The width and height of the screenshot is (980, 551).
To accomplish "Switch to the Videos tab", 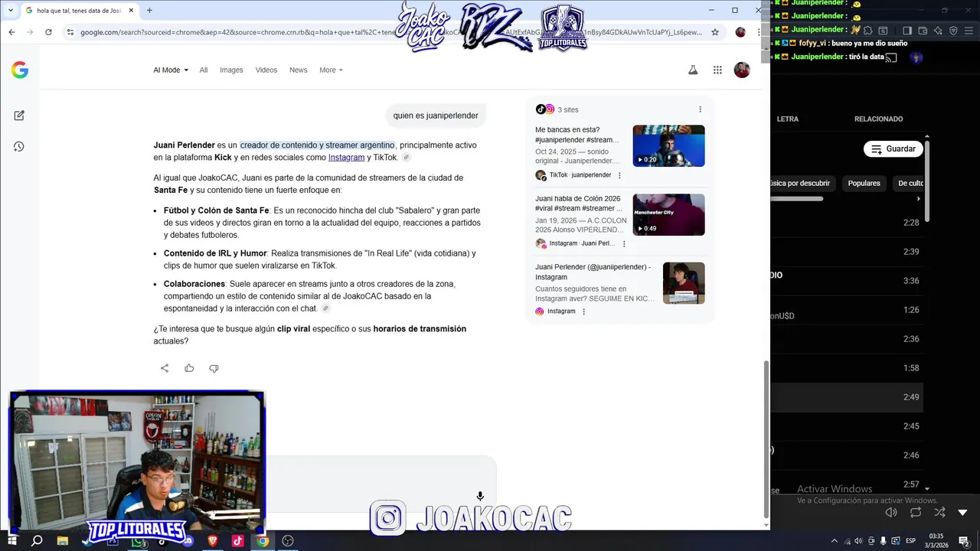I will pyautogui.click(x=266, y=70).
